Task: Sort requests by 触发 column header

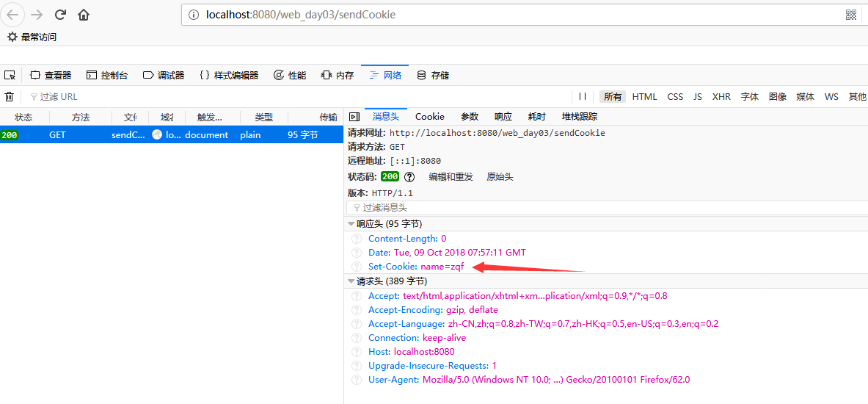Action: point(211,117)
